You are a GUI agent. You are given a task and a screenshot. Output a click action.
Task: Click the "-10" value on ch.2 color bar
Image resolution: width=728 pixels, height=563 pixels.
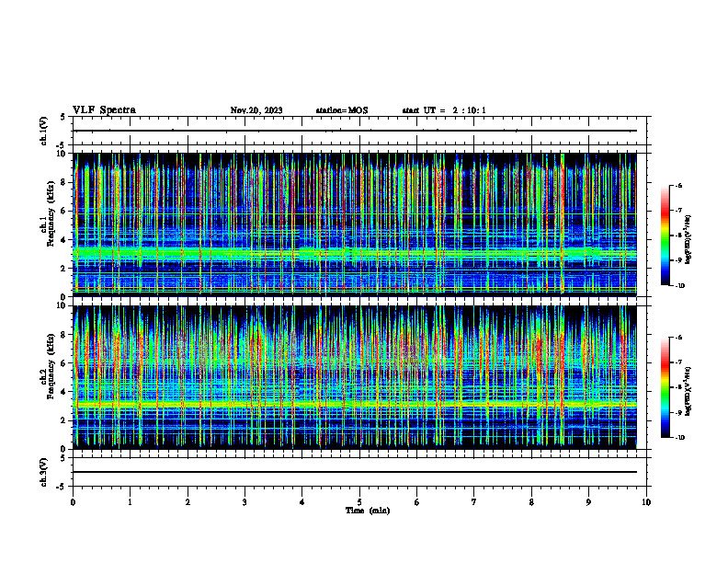point(680,438)
